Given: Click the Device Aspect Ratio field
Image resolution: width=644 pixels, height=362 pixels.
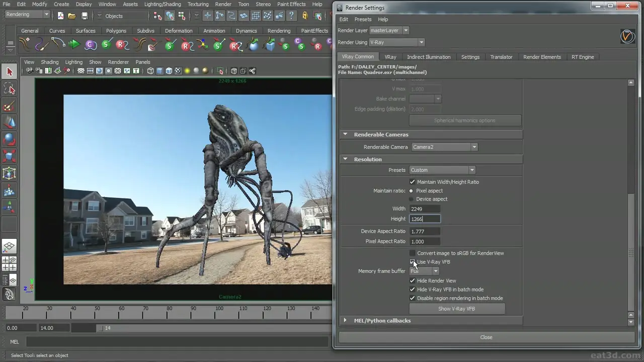Looking at the screenshot, I should pos(425,231).
